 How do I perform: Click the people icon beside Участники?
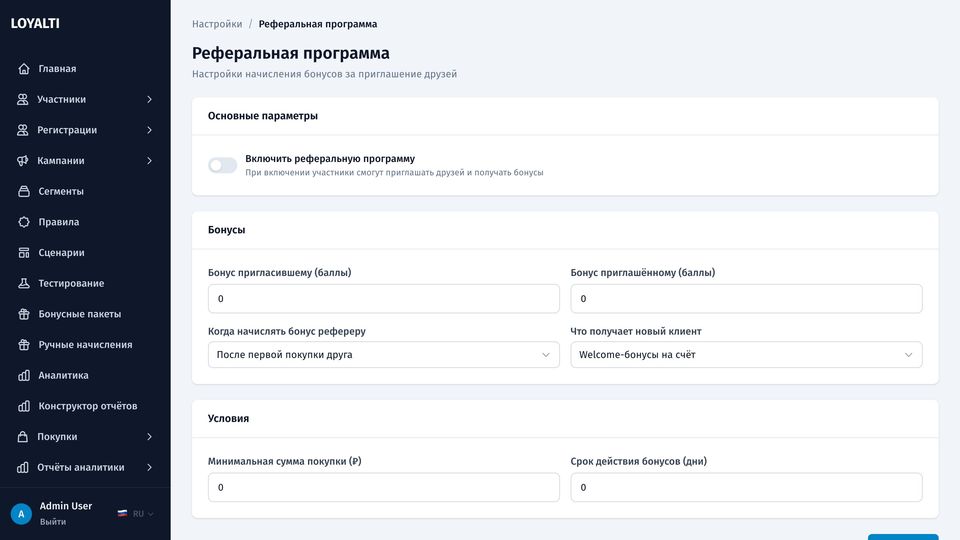tap(23, 99)
